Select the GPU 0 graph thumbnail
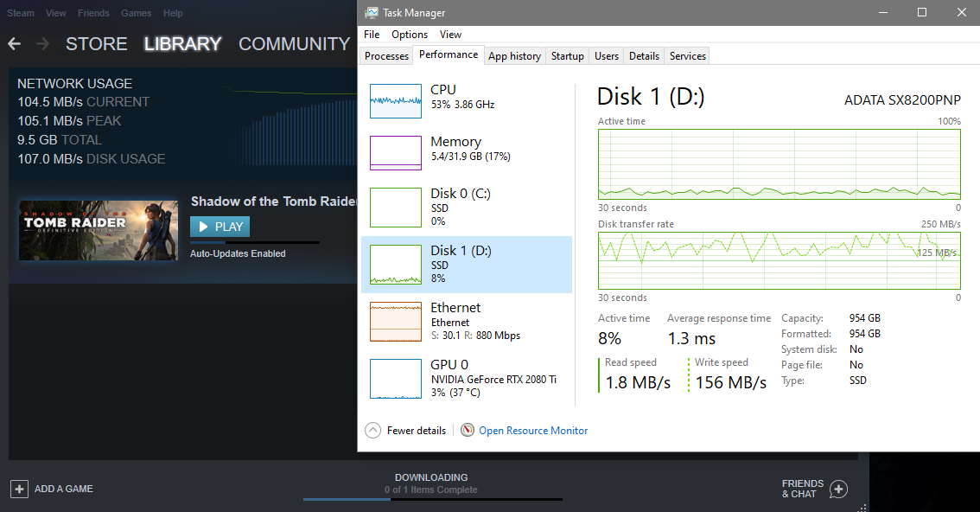The height and width of the screenshot is (512, 980). tap(395, 378)
